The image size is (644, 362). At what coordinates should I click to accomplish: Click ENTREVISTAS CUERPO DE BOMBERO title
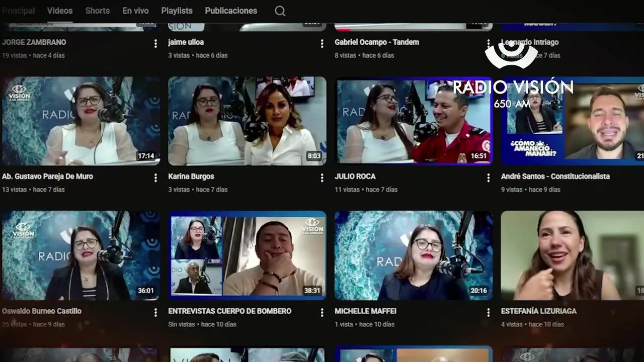coord(230,311)
